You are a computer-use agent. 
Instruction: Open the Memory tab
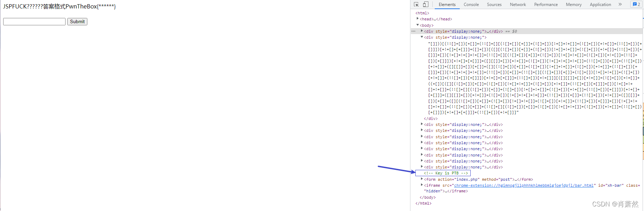574,5
